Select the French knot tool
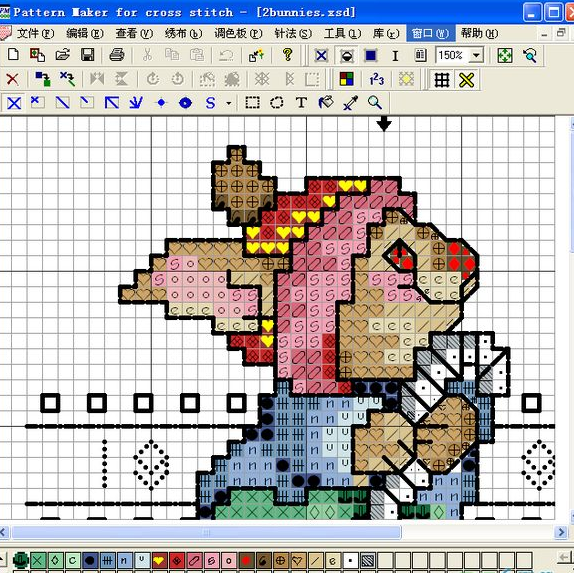574x573 pixels. [x=161, y=103]
